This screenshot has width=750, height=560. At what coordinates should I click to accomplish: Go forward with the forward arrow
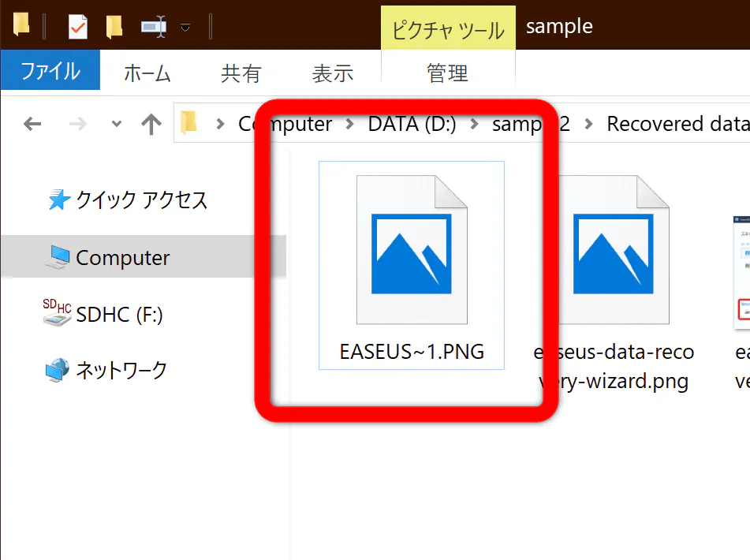coord(77,125)
